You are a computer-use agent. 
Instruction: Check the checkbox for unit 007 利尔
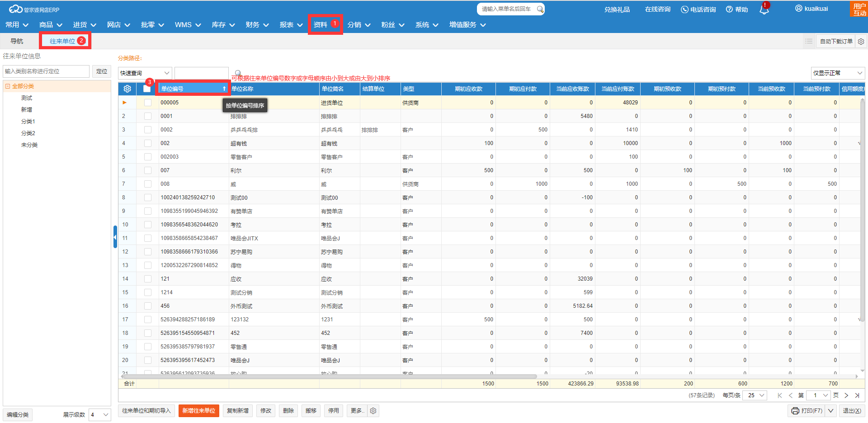pyautogui.click(x=148, y=170)
